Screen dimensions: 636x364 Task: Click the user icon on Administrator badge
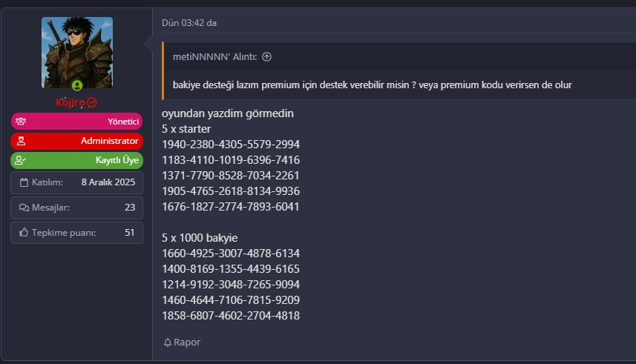pyautogui.click(x=21, y=141)
